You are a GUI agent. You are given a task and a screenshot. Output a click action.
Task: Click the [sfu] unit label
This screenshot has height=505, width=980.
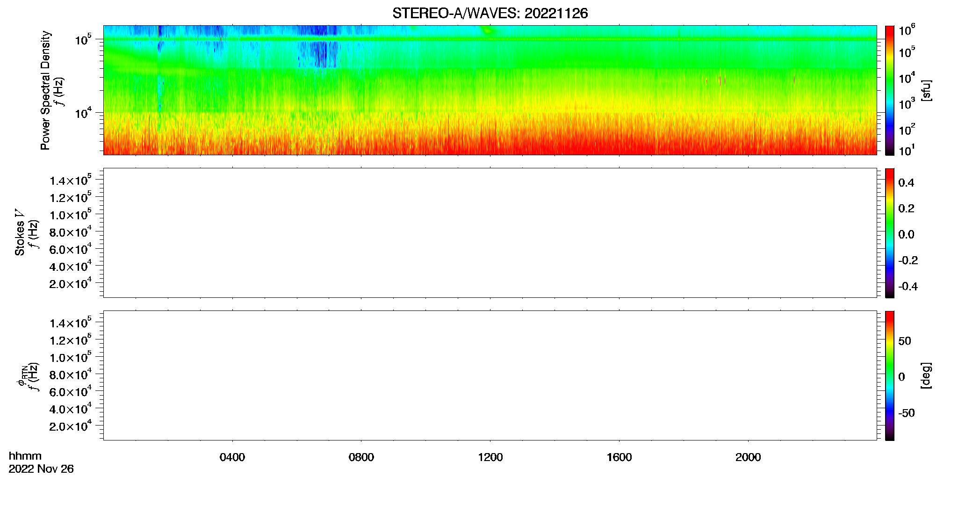pyautogui.click(x=926, y=90)
